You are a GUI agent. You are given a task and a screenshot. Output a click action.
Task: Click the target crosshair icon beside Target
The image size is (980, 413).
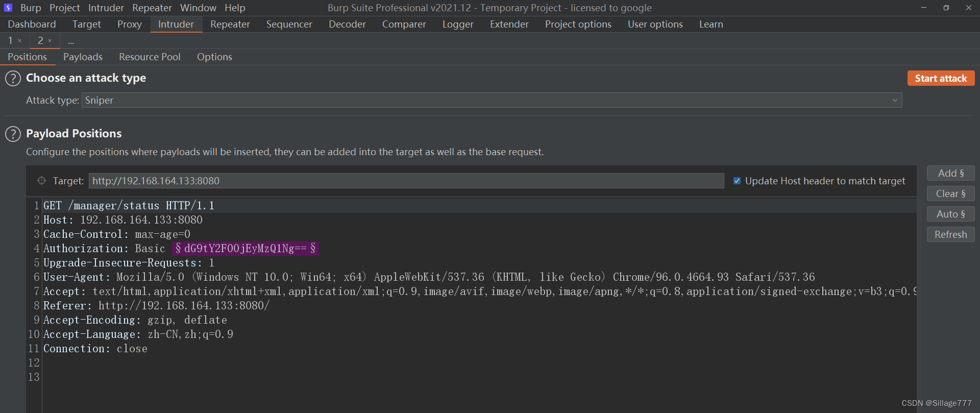point(41,181)
